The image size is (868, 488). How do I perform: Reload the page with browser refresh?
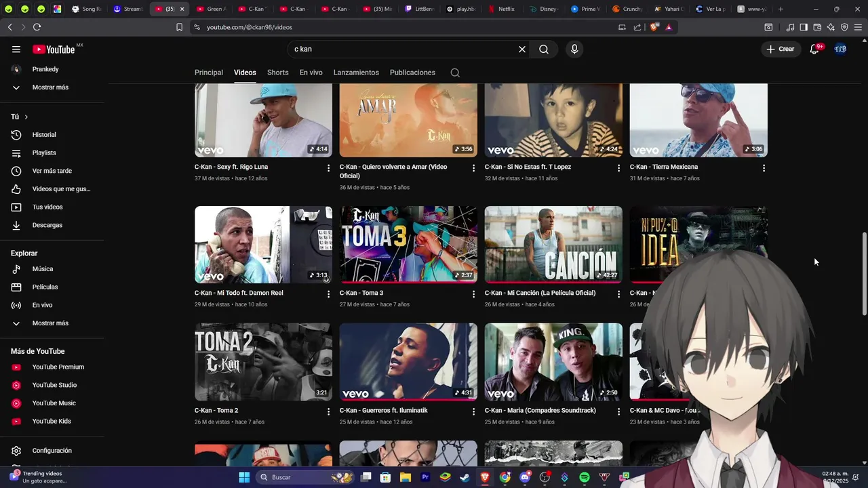[37, 27]
